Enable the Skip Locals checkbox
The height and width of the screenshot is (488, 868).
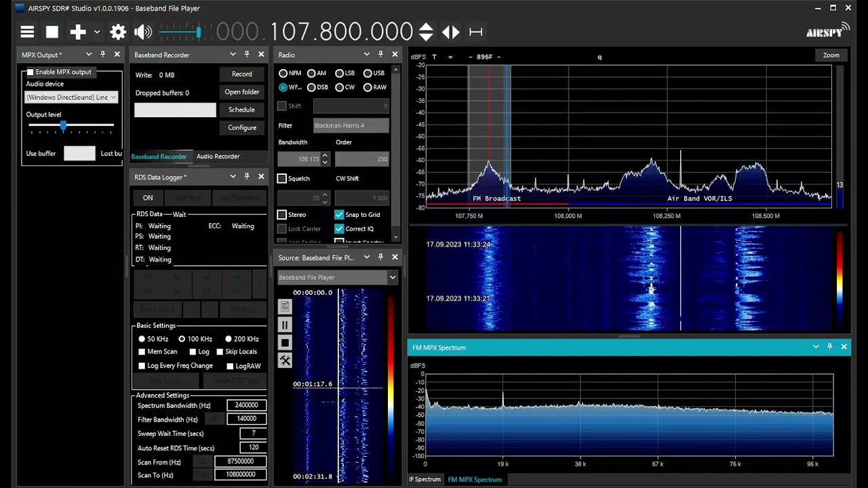(220, 352)
